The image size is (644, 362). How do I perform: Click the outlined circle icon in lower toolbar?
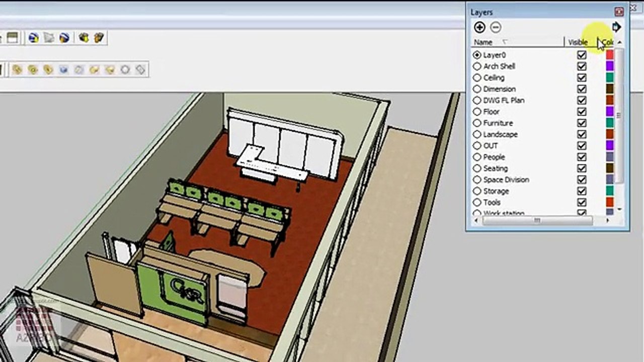(125, 69)
